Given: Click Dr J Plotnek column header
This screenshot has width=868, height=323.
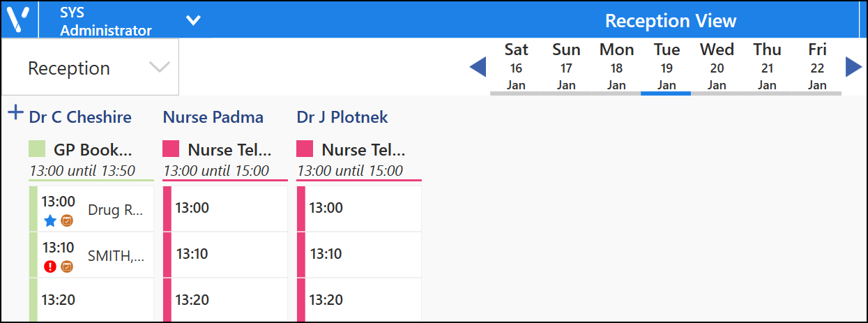Looking at the screenshot, I should (342, 117).
